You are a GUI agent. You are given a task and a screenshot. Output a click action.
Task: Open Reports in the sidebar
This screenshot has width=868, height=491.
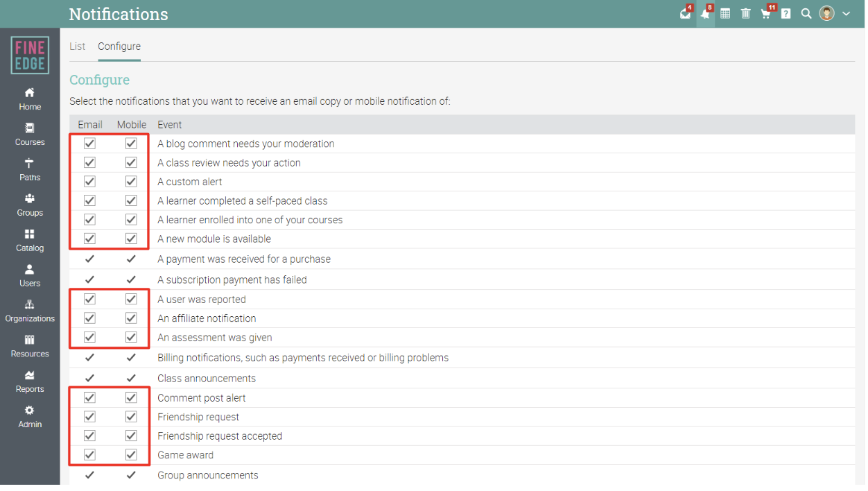(x=30, y=381)
